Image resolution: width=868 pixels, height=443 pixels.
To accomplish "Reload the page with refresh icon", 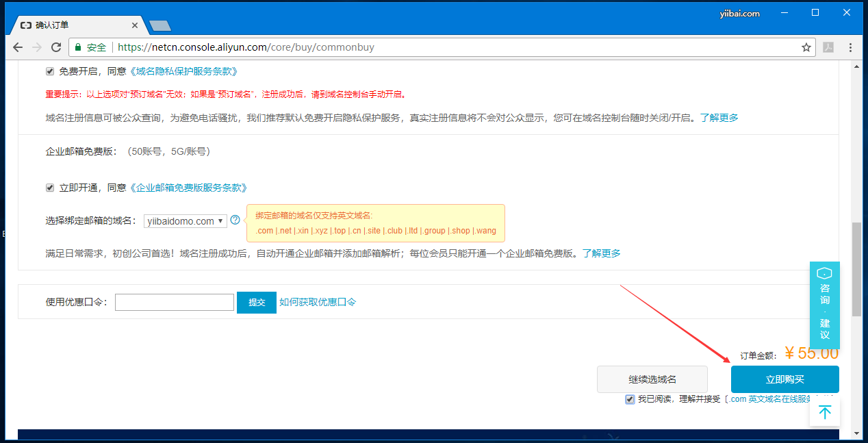I will point(56,47).
